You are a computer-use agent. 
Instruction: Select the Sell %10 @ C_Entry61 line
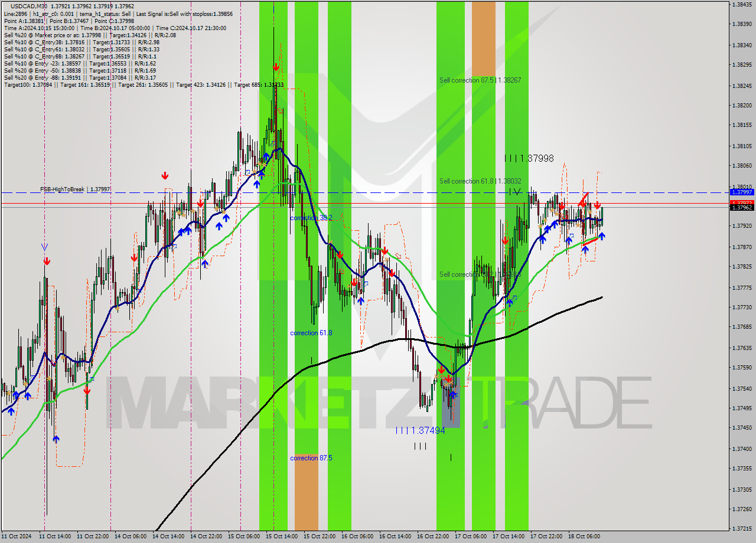tap(82, 49)
